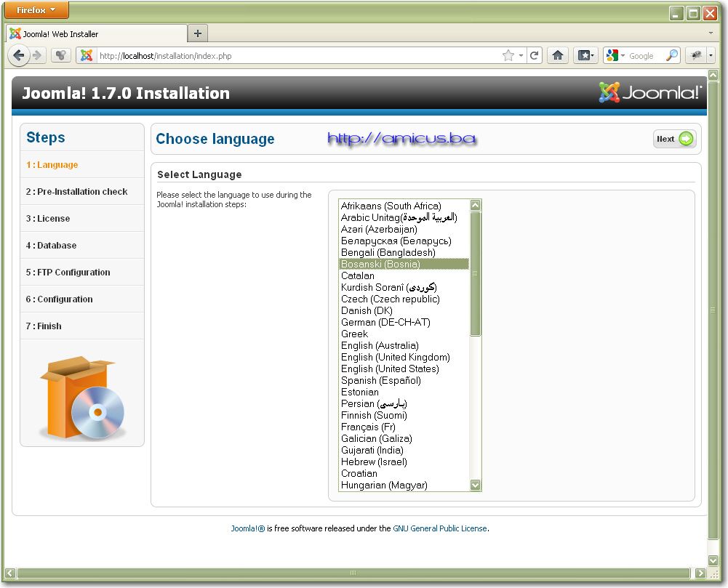Select Azəri (Azerbaijan) language
Screen dimensions: 728x588
coord(404,229)
